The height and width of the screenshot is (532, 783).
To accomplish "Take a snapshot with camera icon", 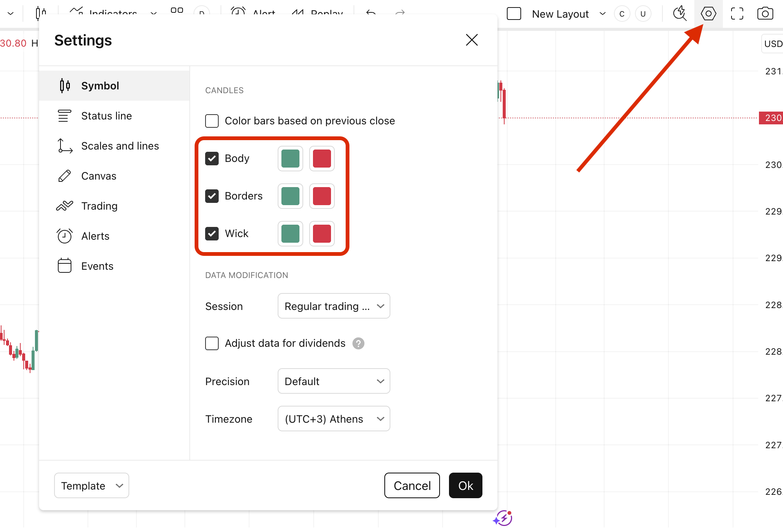I will coord(765,14).
